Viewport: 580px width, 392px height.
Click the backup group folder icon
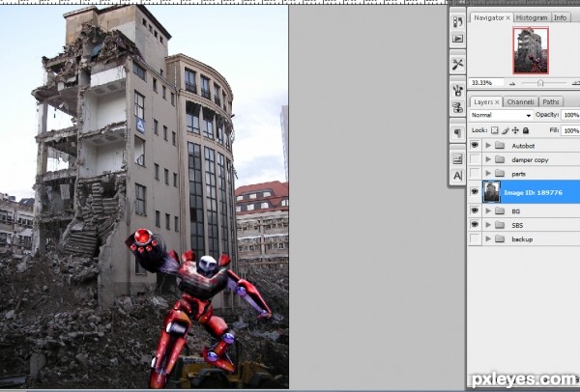500,238
